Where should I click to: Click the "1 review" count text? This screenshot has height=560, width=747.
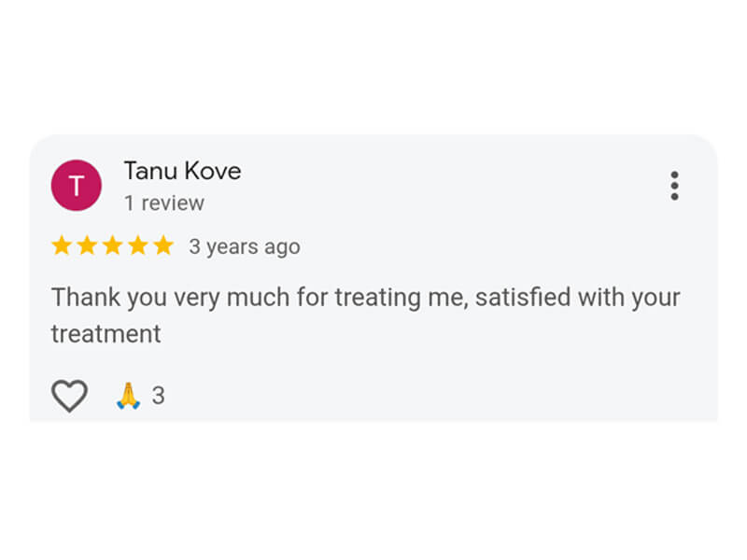(x=163, y=203)
